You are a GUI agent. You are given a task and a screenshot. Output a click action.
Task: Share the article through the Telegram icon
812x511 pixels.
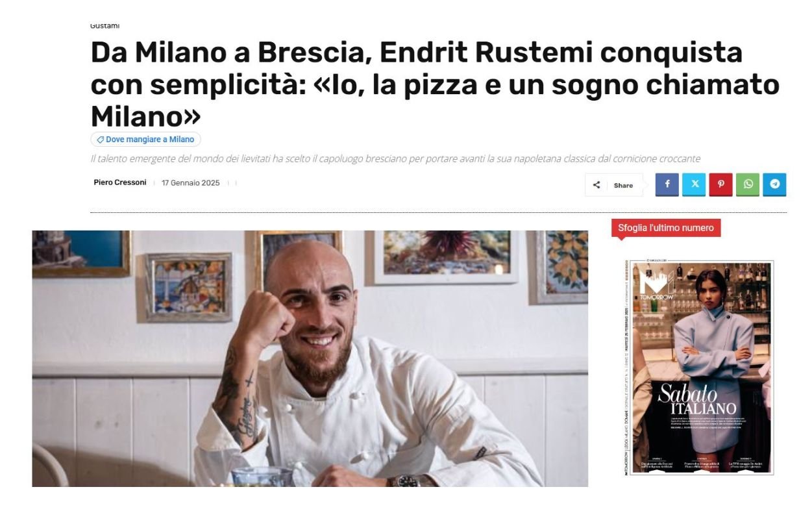(x=774, y=184)
